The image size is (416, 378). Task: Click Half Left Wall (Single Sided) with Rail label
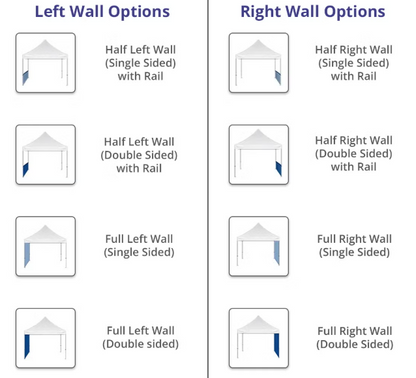pos(140,63)
